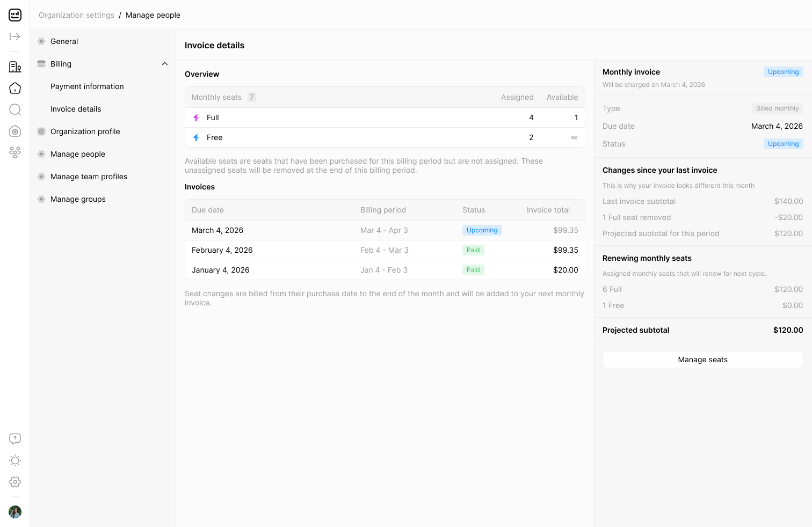Open the people group icon in sidebar

(15, 152)
